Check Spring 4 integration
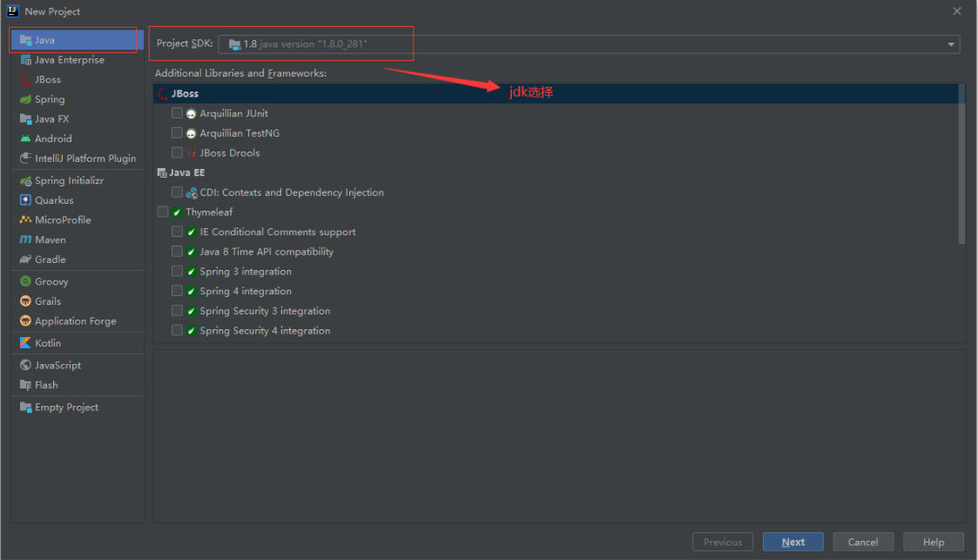Screen dimensions: 978x560 point(177,291)
